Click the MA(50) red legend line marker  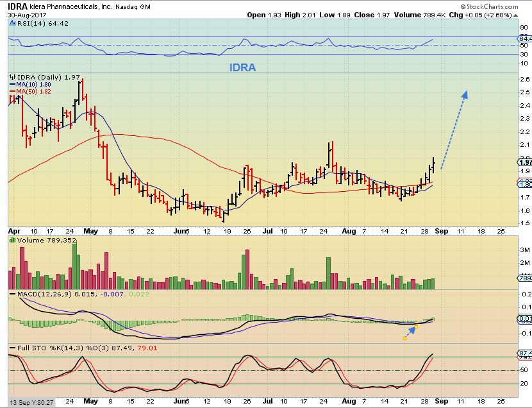click(13, 91)
